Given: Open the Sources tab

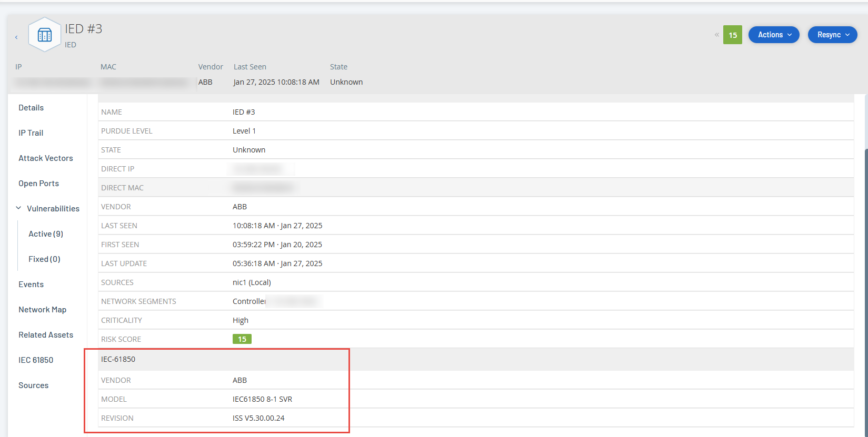Looking at the screenshot, I should (34, 385).
